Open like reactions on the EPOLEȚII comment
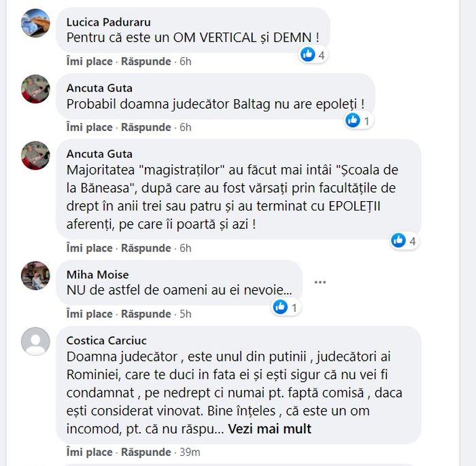 [x=404, y=240]
